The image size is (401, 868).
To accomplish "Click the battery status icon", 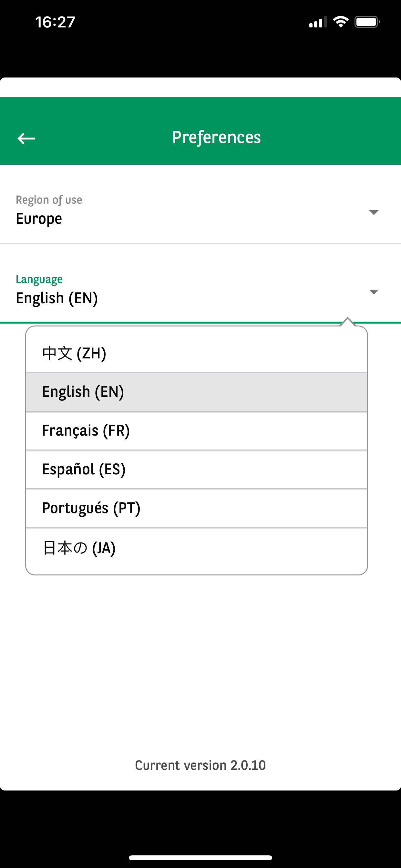I will (x=367, y=22).
